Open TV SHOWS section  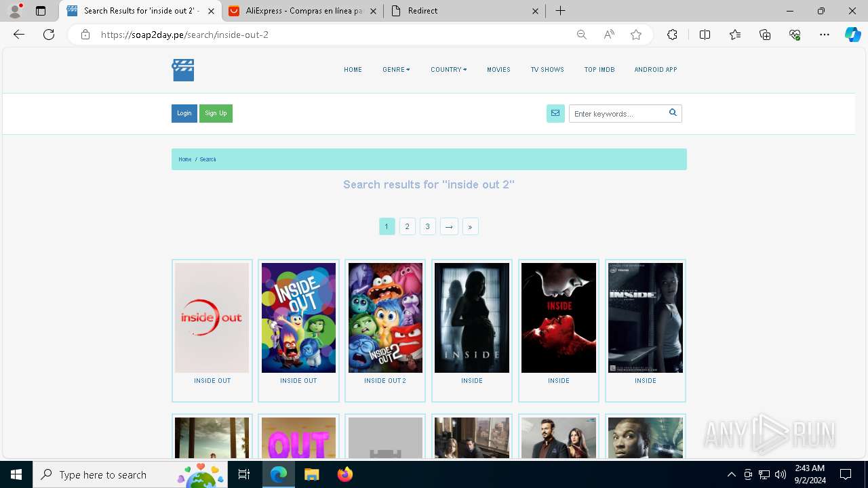(547, 70)
